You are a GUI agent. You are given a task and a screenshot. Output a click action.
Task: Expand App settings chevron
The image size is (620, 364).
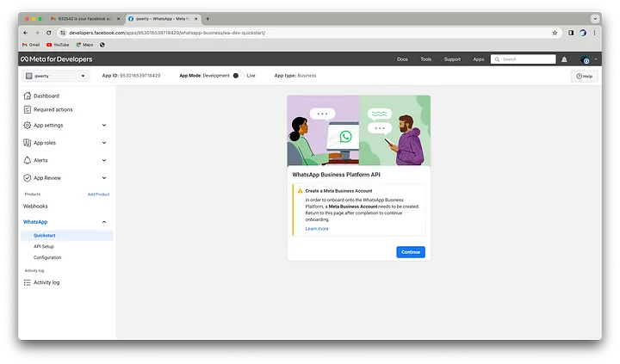click(x=104, y=126)
